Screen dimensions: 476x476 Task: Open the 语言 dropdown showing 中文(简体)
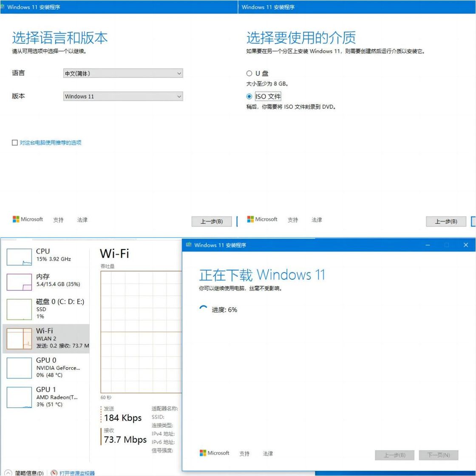(123, 73)
